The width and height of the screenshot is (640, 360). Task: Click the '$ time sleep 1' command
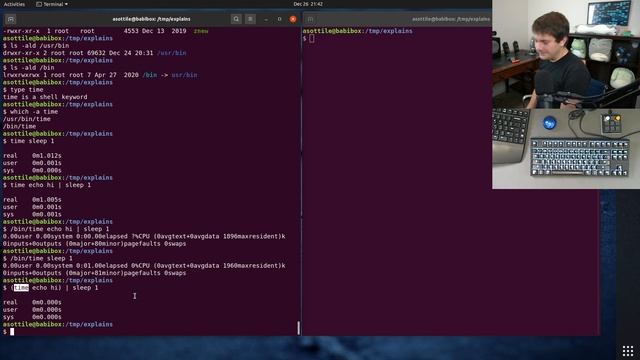click(29, 141)
